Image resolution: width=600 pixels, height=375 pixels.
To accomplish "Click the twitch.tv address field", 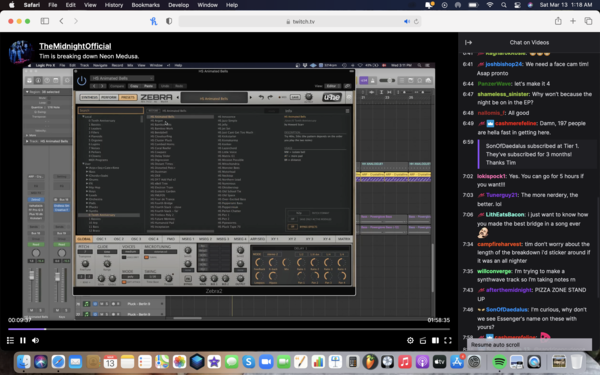I will click(300, 21).
